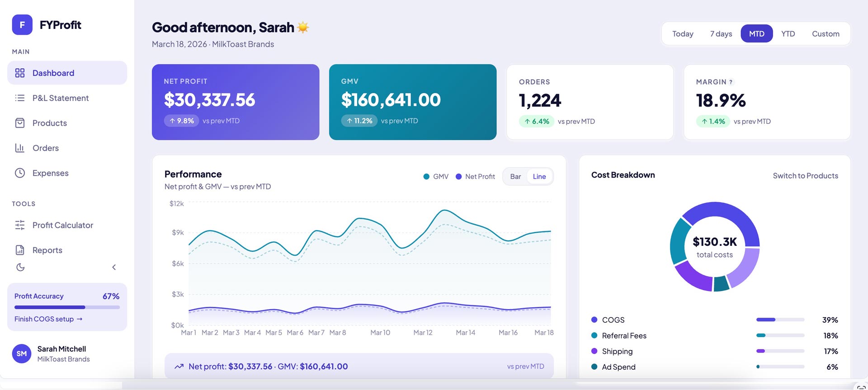The height and width of the screenshot is (390, 868).
Task: Switch Performance chart to Bar view
Action: pyautogui.click(x=515, y=177)
